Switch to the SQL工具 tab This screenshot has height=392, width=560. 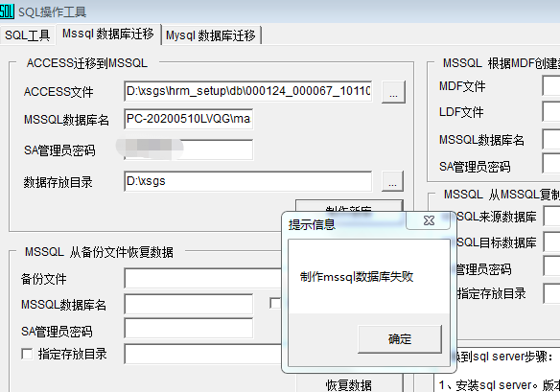click(x=28, y=35)
